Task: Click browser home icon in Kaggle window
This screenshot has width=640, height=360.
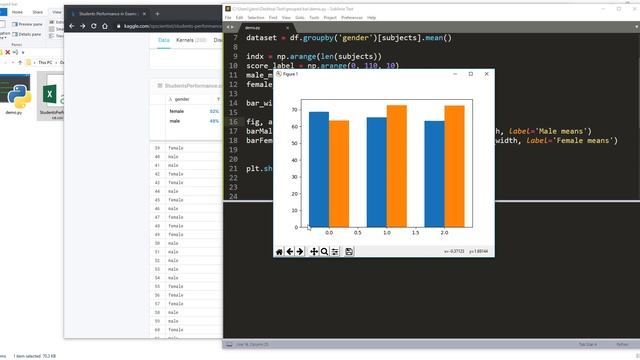Action: tap(105, 26)
